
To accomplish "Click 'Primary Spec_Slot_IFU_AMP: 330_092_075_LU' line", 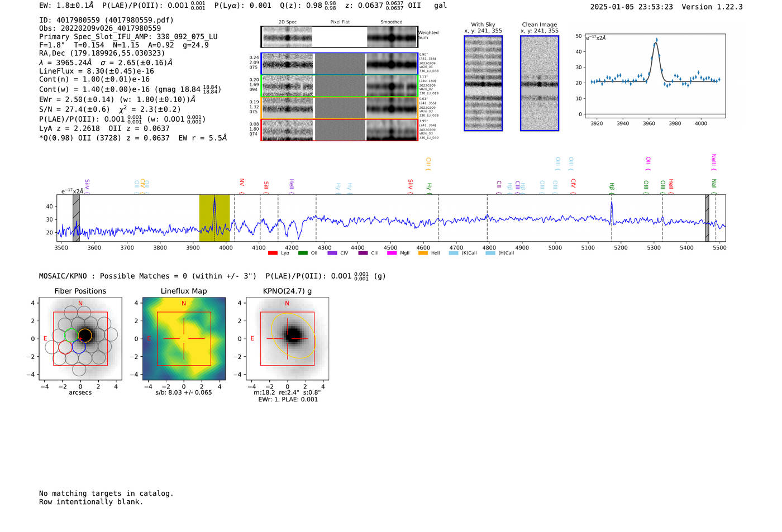I will (128, 37).
